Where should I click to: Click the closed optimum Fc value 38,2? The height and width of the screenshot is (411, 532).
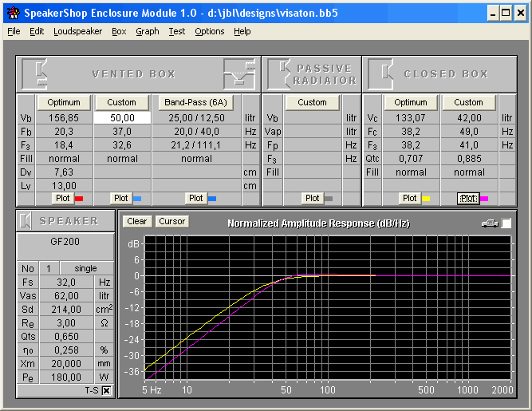[x=411, y=132]
